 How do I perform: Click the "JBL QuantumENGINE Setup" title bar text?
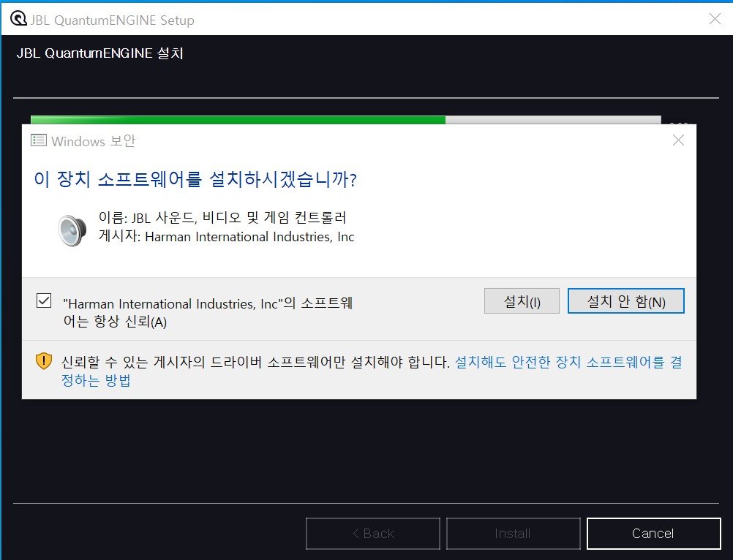coord(112,20)
